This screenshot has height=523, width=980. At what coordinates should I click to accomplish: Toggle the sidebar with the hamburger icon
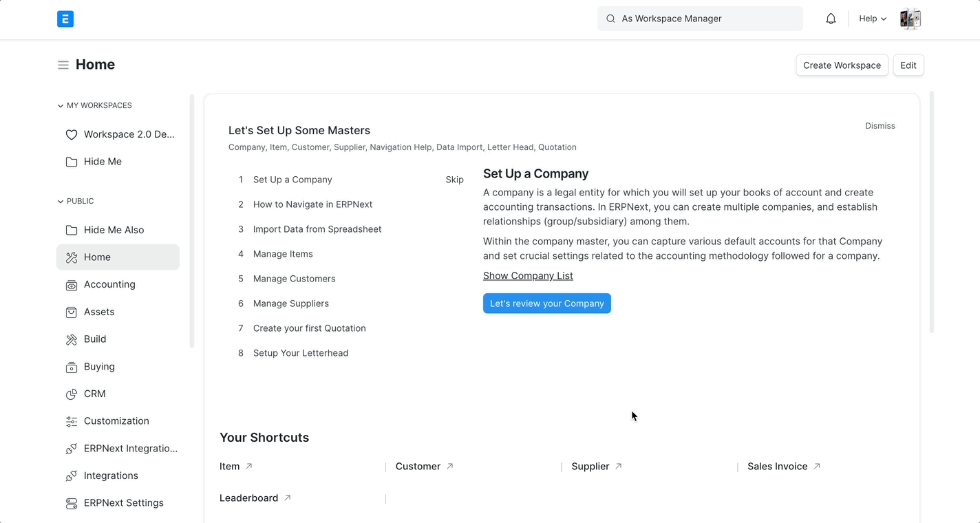click(x=63, y=63)
